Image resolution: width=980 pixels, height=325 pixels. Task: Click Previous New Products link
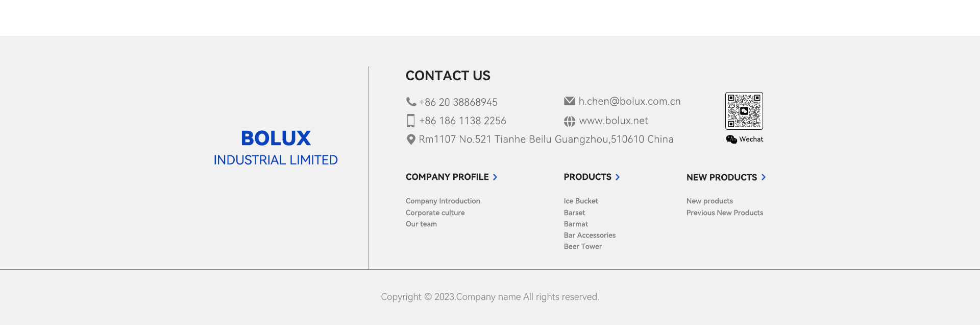tap(724, 213)
